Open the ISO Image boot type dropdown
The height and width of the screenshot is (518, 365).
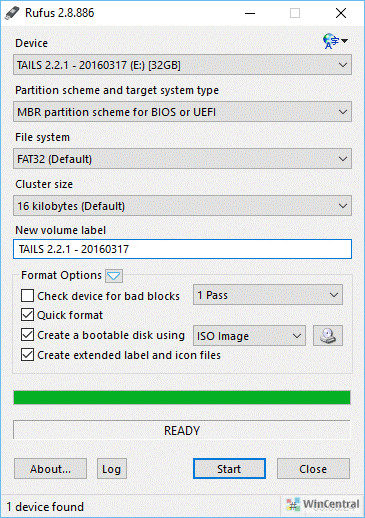pyautogui.click(x=249, y=336)
